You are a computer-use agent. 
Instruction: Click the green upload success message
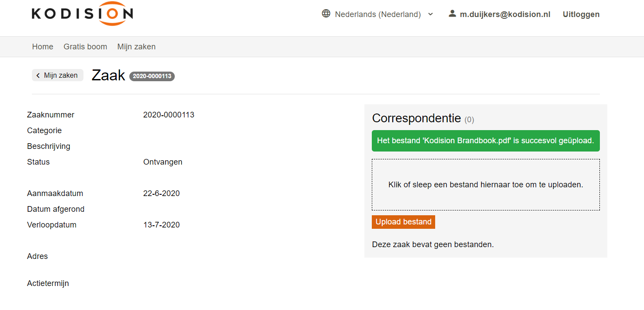(x=485, y=141)
